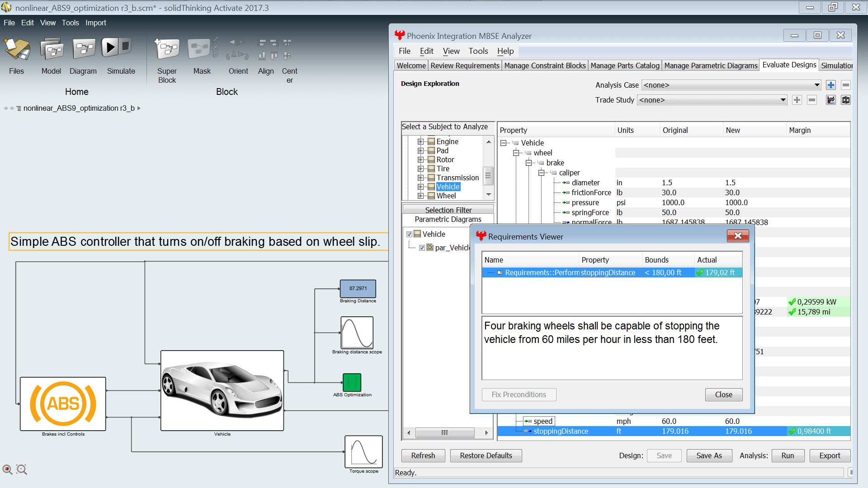
Task: Remove the current Analysis Case
Action: [845, 85]
